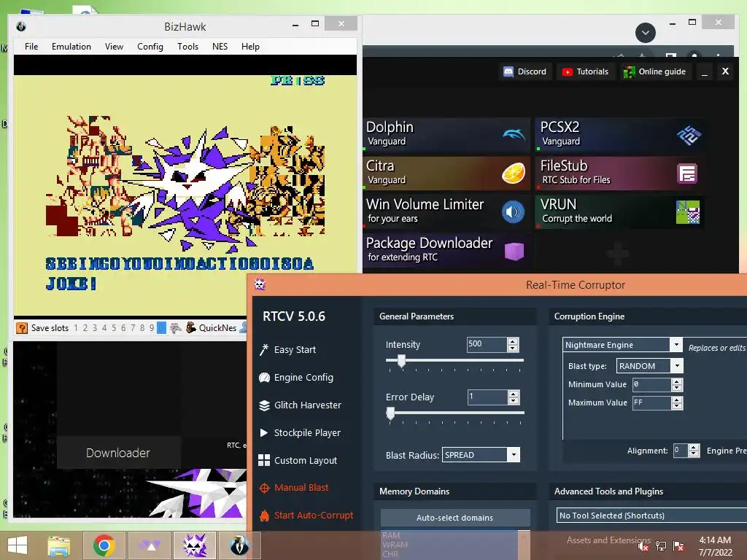Open BizHawk's View menu

click(x=114, y=47)
